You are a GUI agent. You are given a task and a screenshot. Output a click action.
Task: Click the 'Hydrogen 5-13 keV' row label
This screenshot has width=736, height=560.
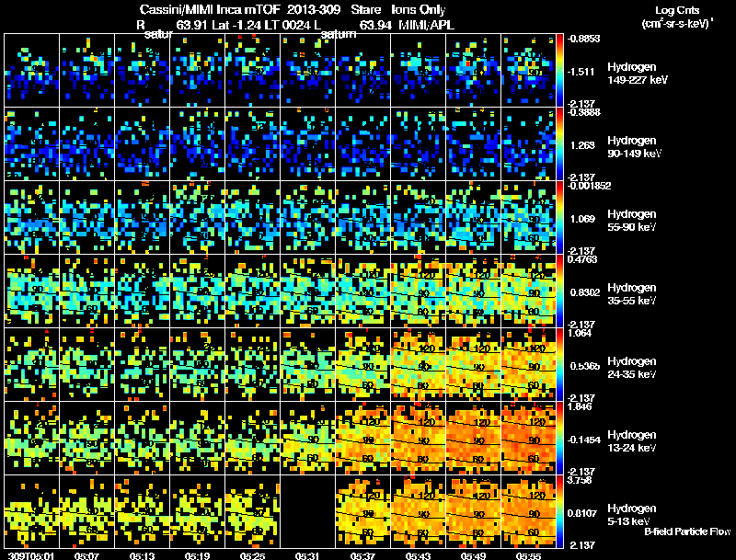coord(632,515)
